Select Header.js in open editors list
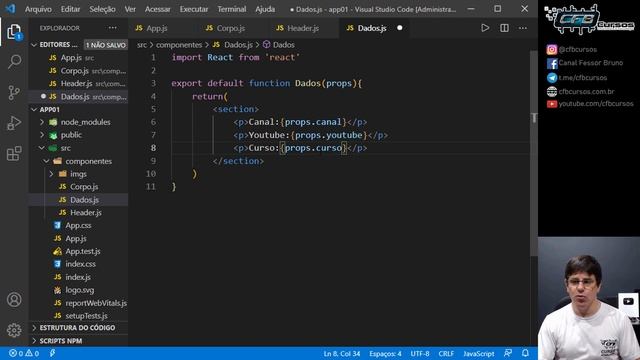This screenshot has height=360, width=640. 78,84
